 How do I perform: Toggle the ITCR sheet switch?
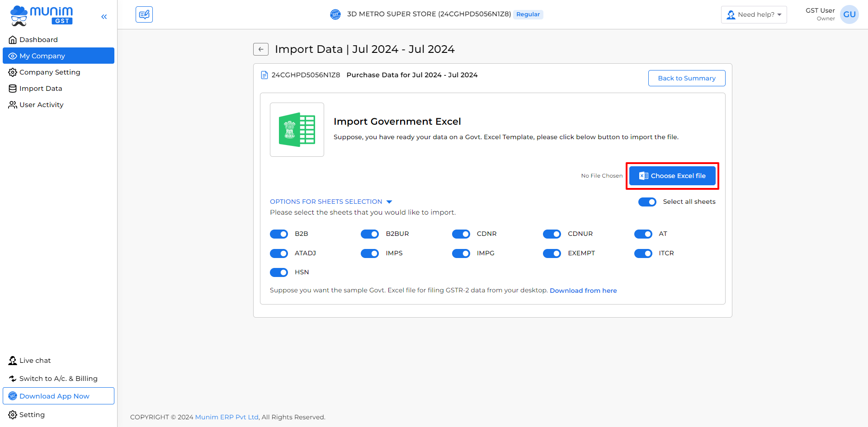(643, 253)
